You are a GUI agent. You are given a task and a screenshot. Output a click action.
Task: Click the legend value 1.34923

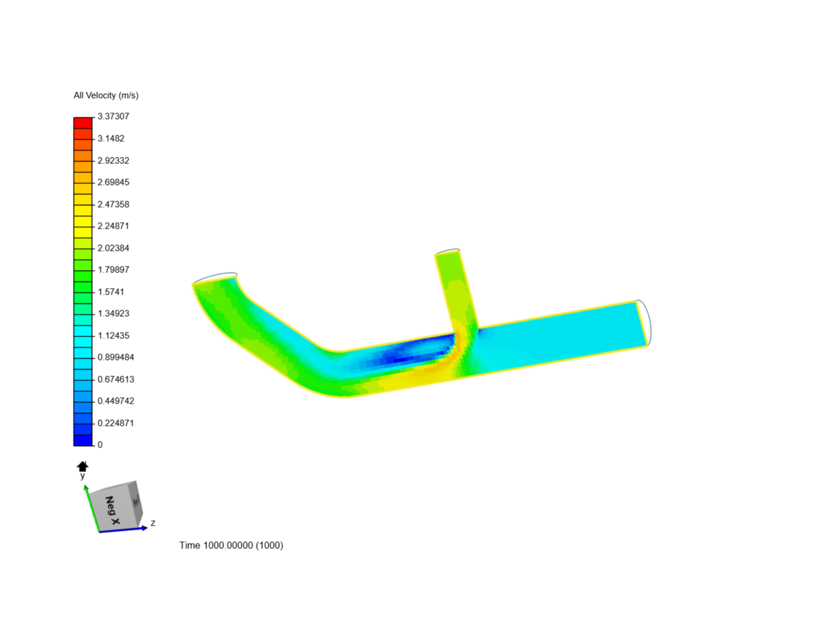coord(113,313)
